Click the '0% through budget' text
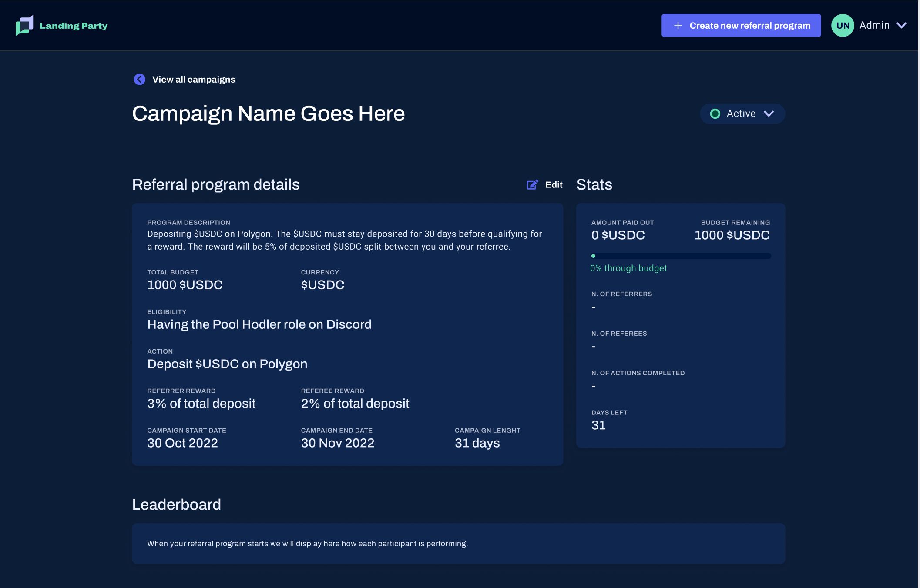Image resolution: width=920 pixels, height=588 pixels. pos(628,268)
